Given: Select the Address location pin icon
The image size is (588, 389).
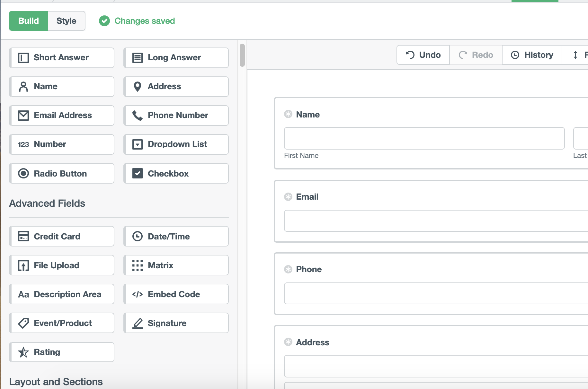Looking at the screenshot, I should (x=138, y=86).
